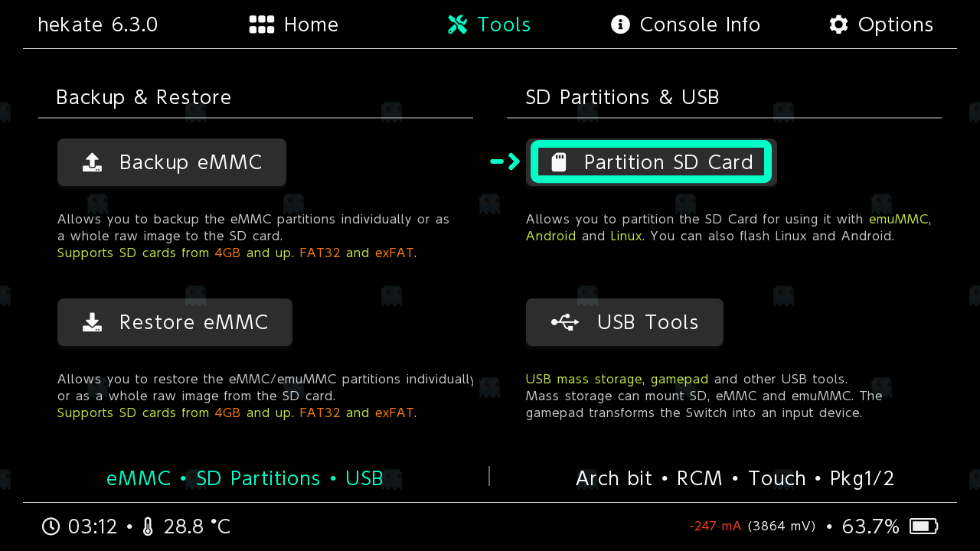
Task: Click the Restore eMMC download icon
Action: tap(92, 322)
